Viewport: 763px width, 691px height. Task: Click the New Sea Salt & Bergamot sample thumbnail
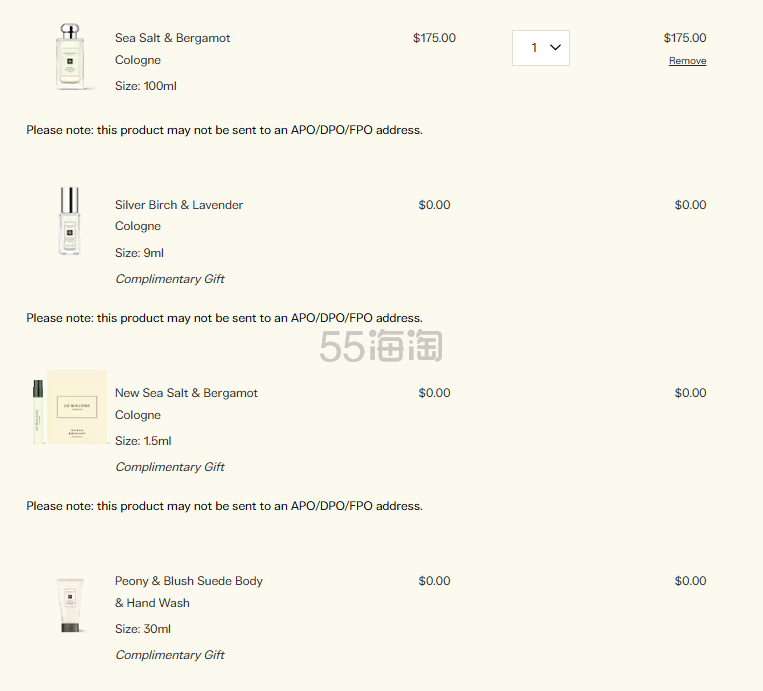pyautogui.click(x=70, y=407)
